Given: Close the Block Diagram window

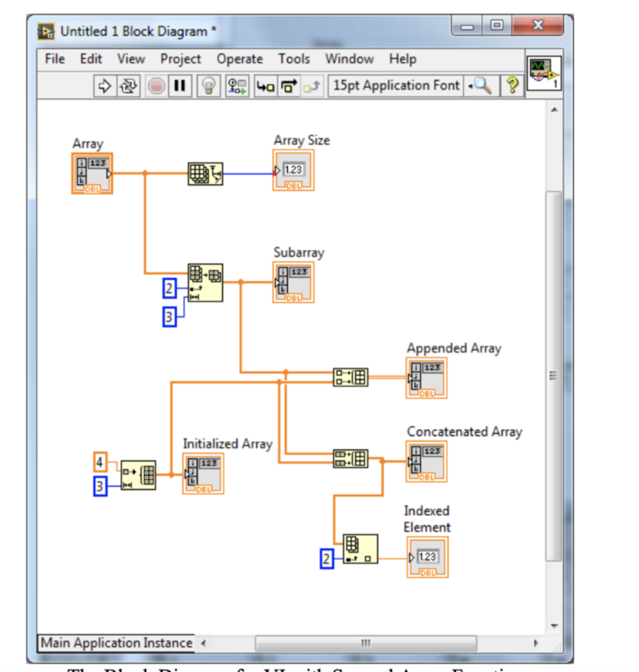Looking at the screenshot, I should pos(537,26).
